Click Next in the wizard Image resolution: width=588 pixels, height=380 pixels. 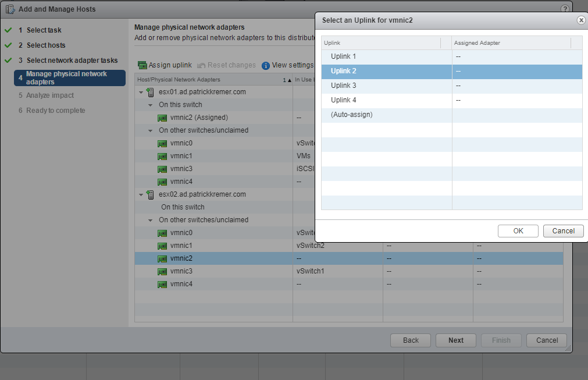coord(455,340)
